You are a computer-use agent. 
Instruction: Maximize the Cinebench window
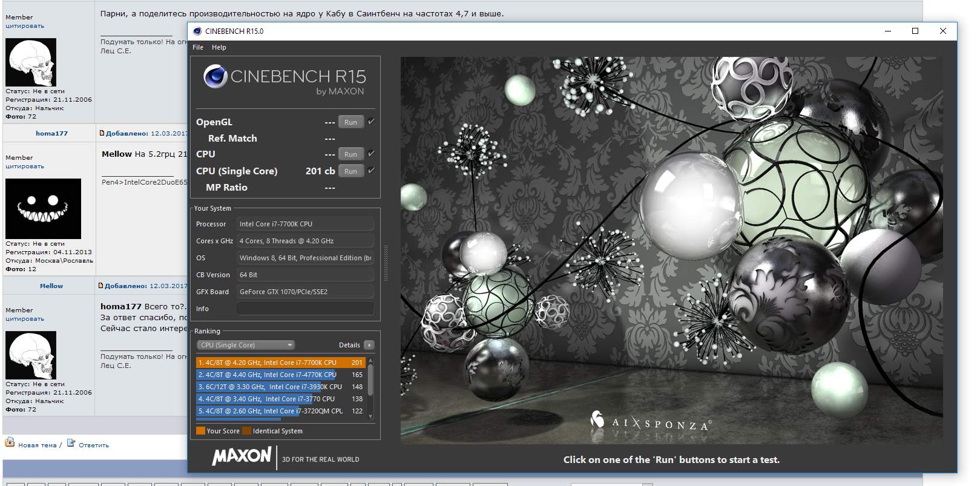pyautogui.click(x=915, y=31)
